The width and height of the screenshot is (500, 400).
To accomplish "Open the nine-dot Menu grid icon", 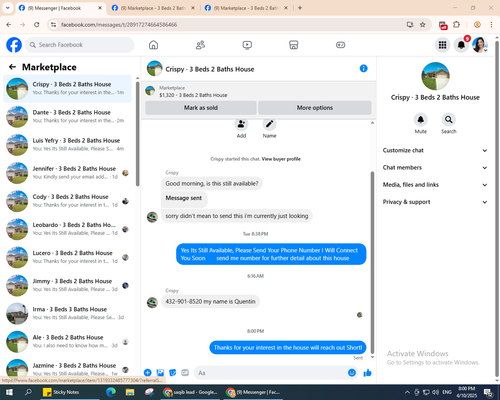I will (442, 45).
